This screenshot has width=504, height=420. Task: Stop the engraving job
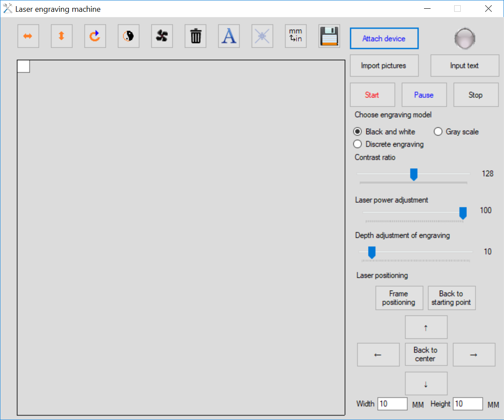click(476, 95)
